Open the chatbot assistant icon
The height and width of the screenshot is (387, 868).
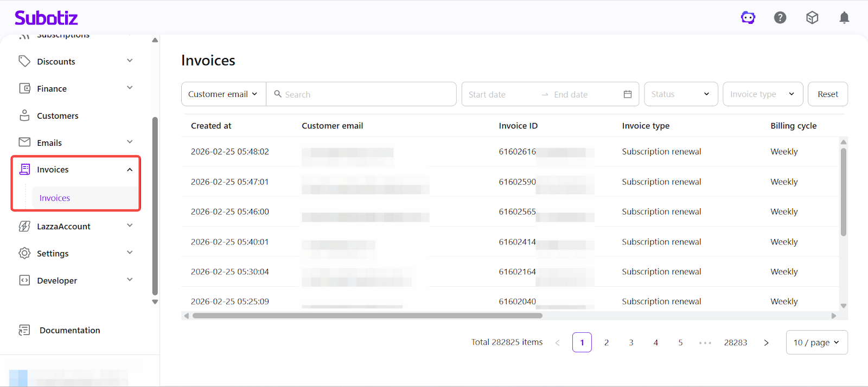tap(748, 18)
